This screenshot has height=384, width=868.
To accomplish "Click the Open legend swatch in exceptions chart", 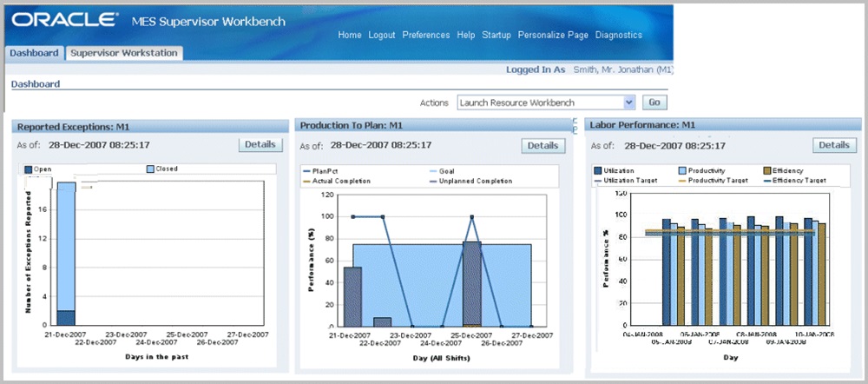I will [28, 169].
